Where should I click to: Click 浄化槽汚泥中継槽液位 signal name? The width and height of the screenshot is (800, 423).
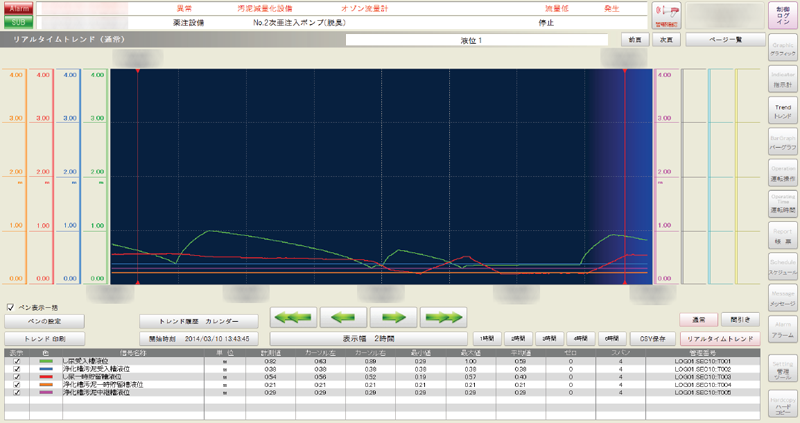[x=96, y=392]
